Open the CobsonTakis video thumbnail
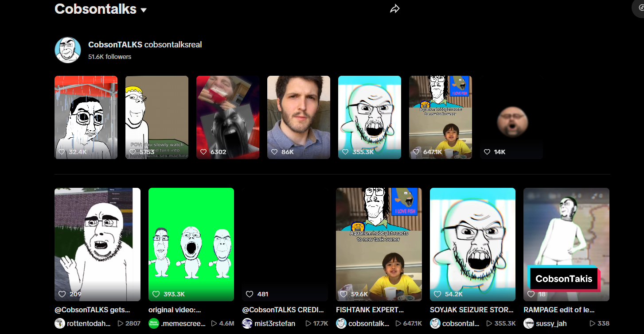Viewport: 644px width, 334px height. tap(566, 245)
